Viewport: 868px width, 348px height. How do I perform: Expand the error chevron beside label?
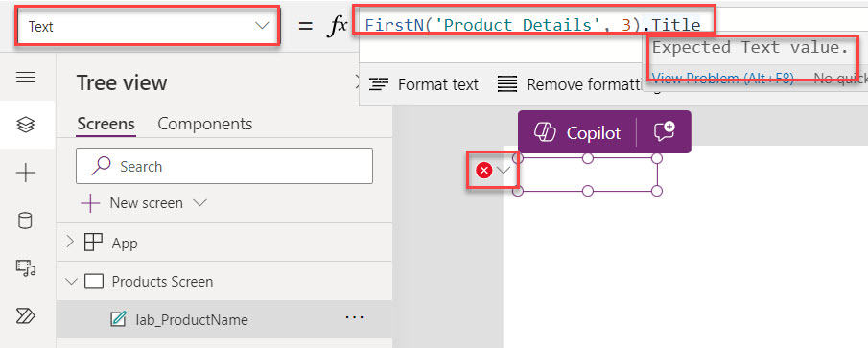(504, 171)
